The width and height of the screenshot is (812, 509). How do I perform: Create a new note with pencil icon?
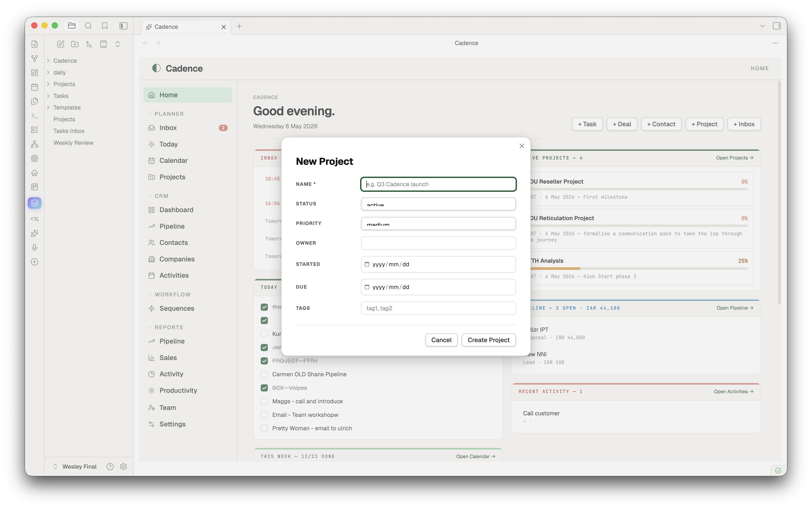coord(61,44)
